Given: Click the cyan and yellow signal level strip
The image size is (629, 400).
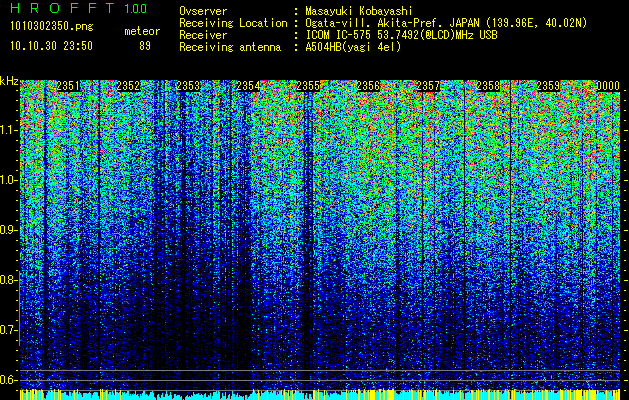Looking at the screenshot, I should (x=320, y=395).
